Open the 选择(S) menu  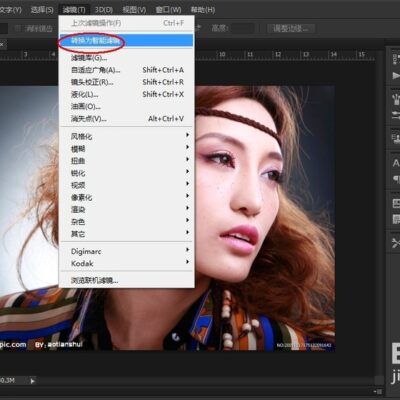tap(42, 10)
